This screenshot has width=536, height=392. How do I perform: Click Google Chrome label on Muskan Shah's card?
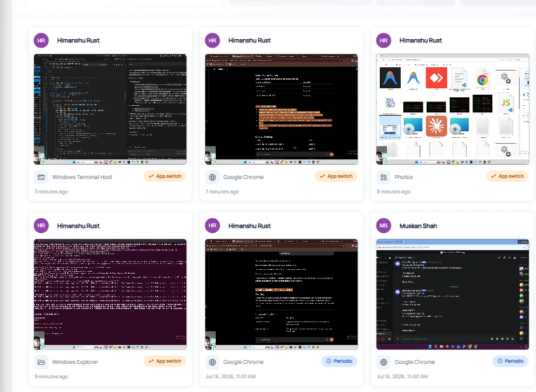[414, 362]
